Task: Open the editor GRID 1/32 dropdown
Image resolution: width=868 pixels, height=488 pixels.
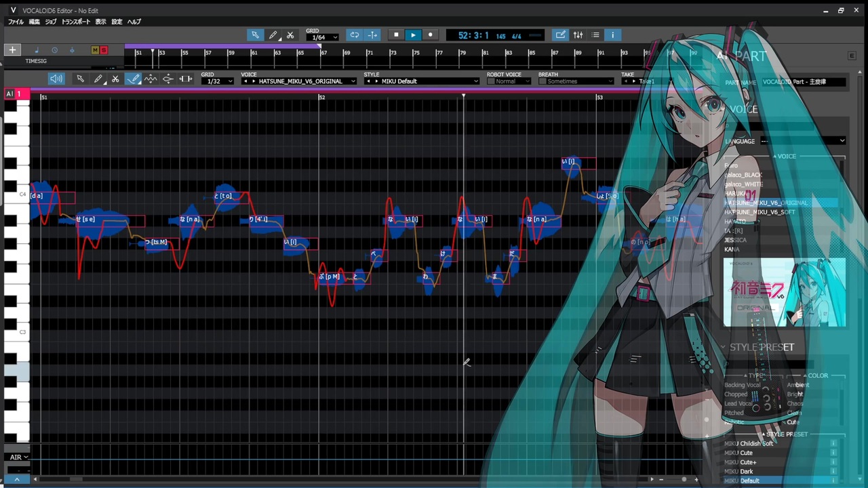Action: (217, 81)
